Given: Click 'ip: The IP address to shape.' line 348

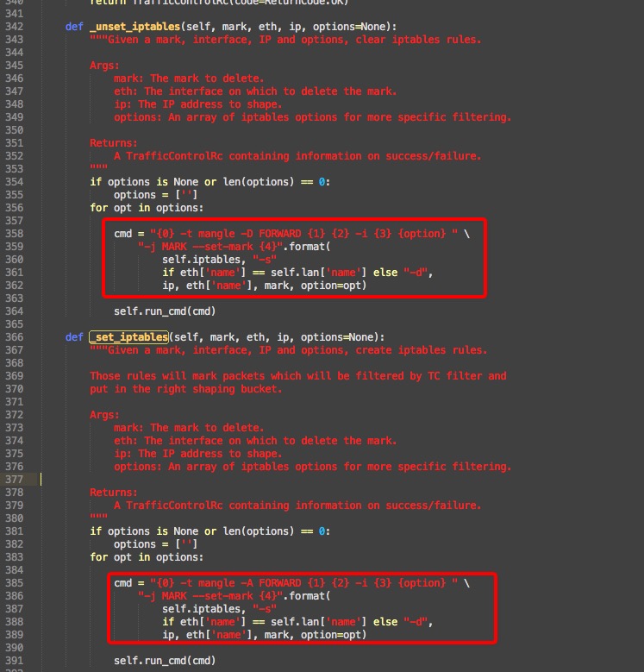Looking at the screenshot, I should [197, 104].
